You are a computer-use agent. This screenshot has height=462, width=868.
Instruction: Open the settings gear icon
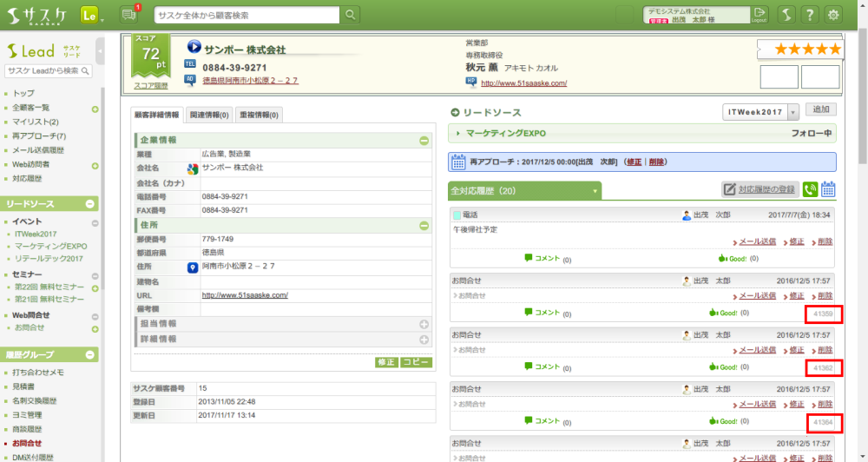click(834, 15)
